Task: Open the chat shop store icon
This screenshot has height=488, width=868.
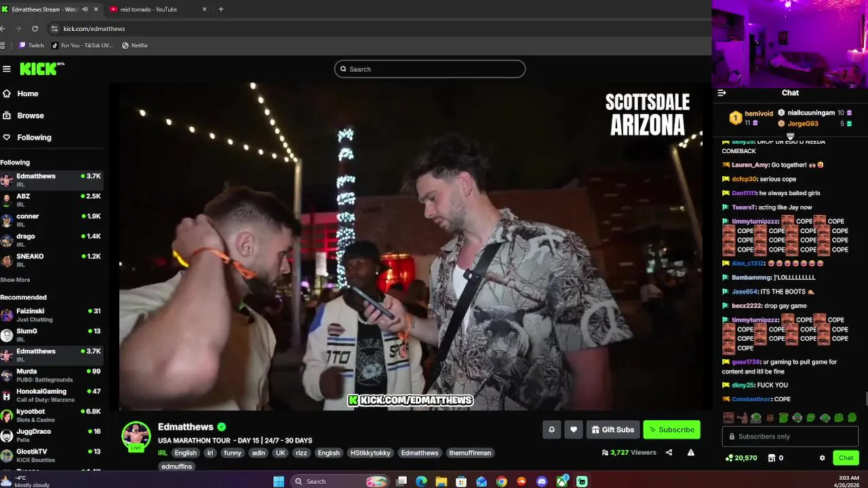Action: point(771,458)
